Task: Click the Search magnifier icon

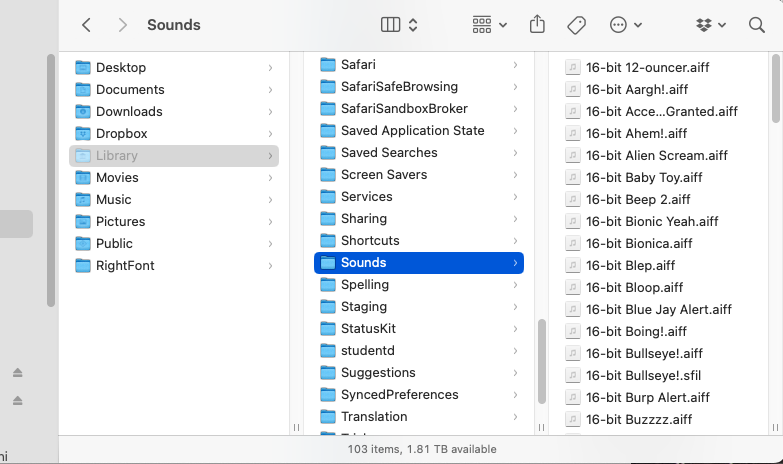Action: pos(757,25)
